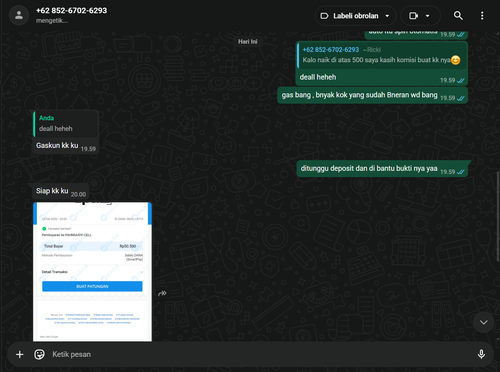Screen dimensions: 500x372
Task: Open the DANA payment receipt image
Action: [x=92, y=272]
